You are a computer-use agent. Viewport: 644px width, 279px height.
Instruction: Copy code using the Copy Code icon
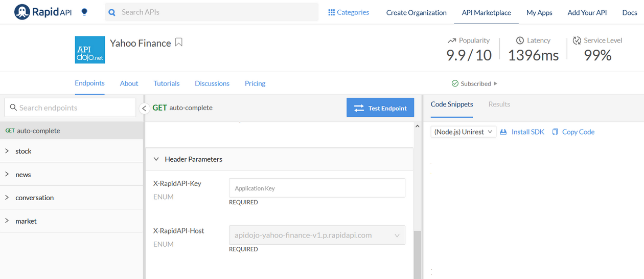coord(555,132)
